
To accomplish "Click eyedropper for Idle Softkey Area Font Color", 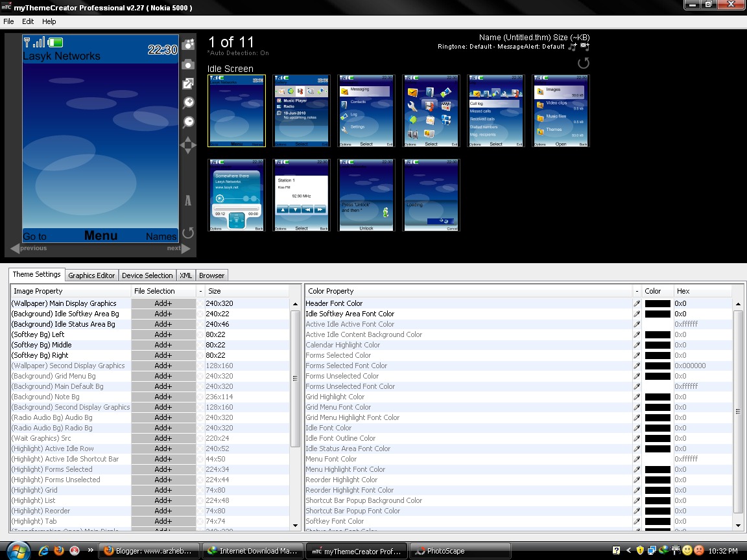I will click(637, 314).
